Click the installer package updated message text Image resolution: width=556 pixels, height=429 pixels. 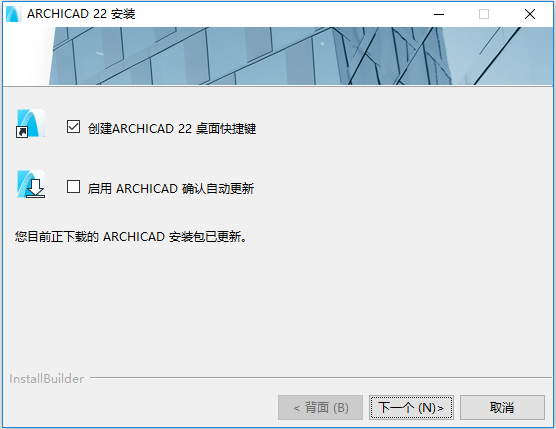(131, 236)
